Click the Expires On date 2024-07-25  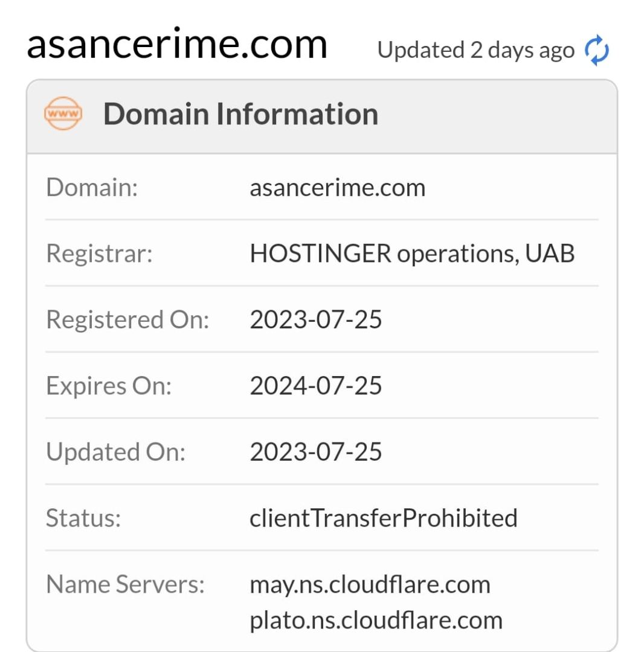(316, 386)
